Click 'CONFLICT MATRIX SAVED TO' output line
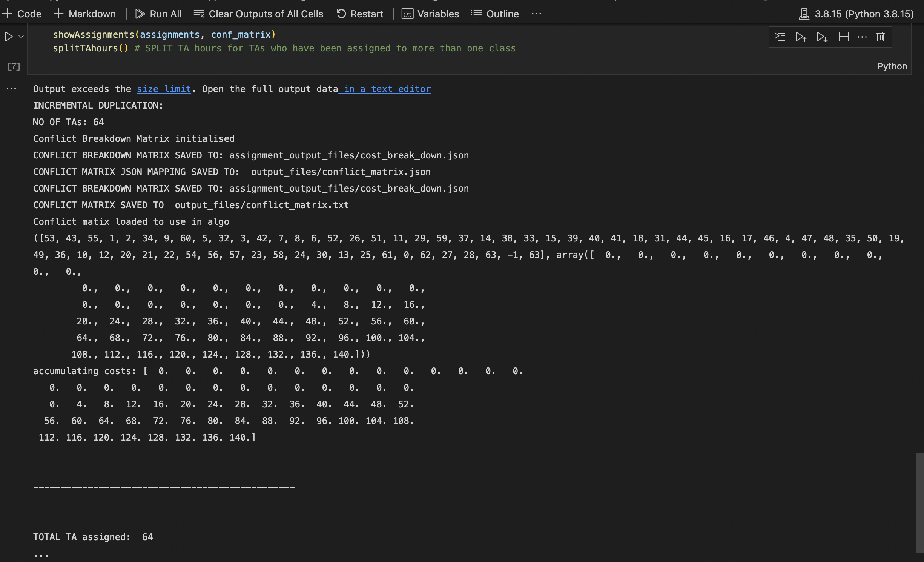 click(x=191, y=205)
